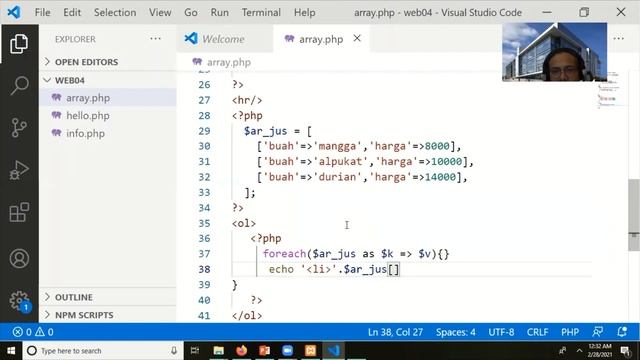Open the Explorer view in activity bar

click(x=19, y=44)
